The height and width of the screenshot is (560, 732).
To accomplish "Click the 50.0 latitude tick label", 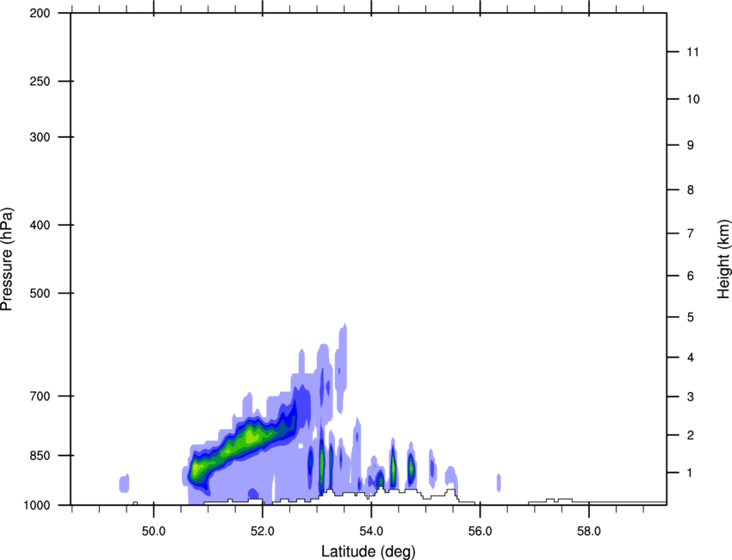I will tap(153, 532).
